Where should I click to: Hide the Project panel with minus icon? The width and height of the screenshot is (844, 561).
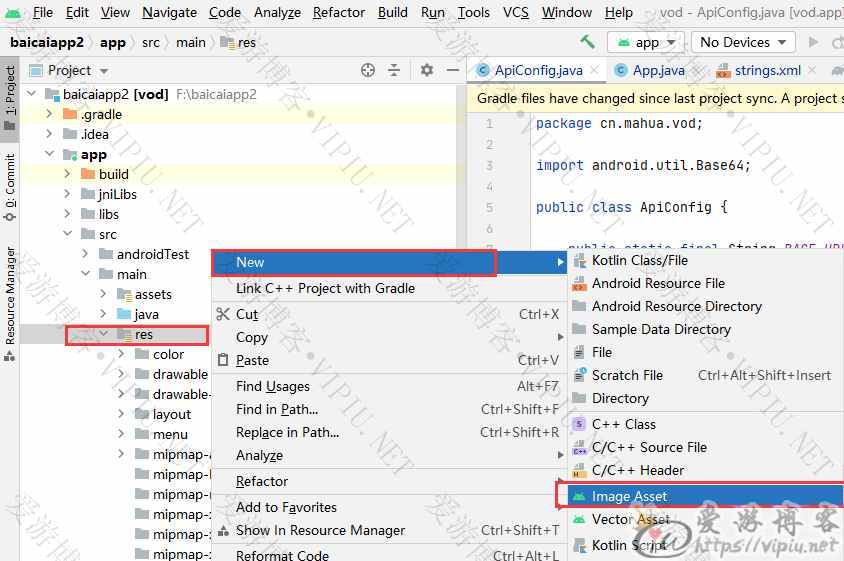[453, 70]
